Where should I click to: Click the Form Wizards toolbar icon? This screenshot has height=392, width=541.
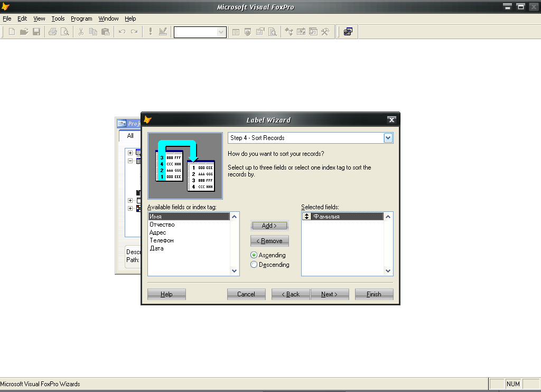click(348, 32)
